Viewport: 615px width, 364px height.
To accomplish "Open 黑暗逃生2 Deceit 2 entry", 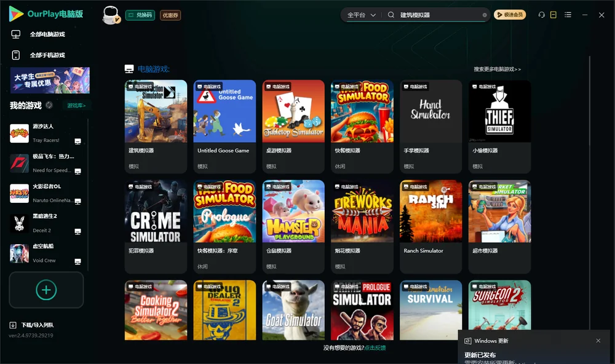I will pyautogui.click(x=46, y=223).
